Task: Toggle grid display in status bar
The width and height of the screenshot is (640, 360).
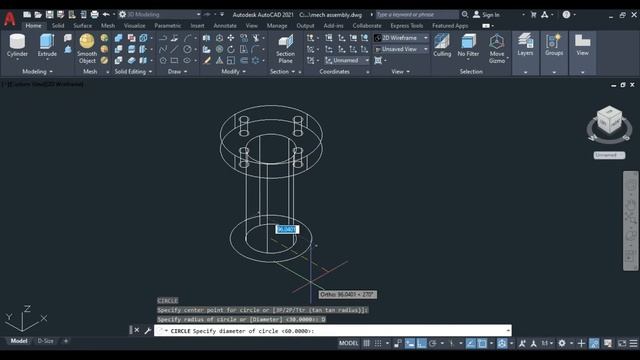Action: (x=367, y=343)
